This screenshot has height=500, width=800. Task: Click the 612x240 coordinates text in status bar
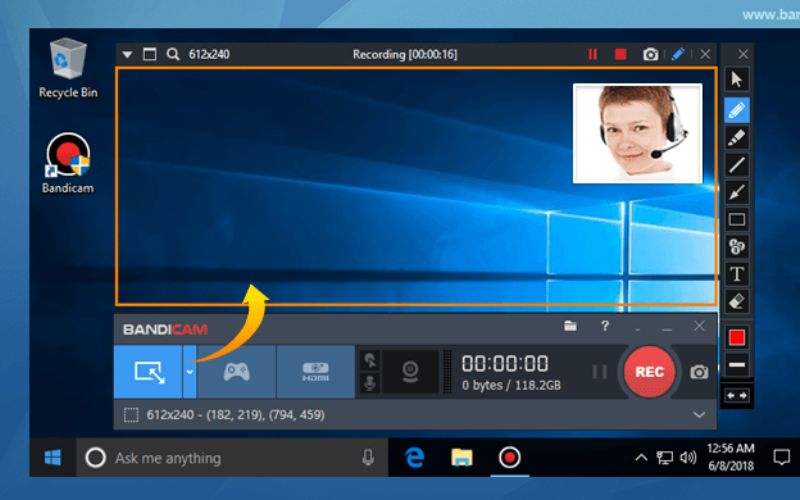tap(235, 415)
